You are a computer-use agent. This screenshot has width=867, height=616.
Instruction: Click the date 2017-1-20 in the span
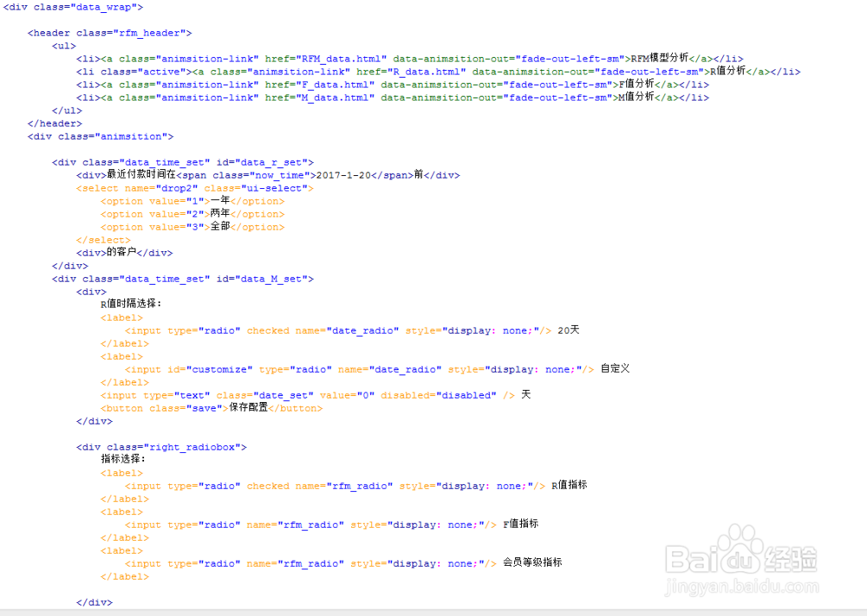[x=343, y=175]
